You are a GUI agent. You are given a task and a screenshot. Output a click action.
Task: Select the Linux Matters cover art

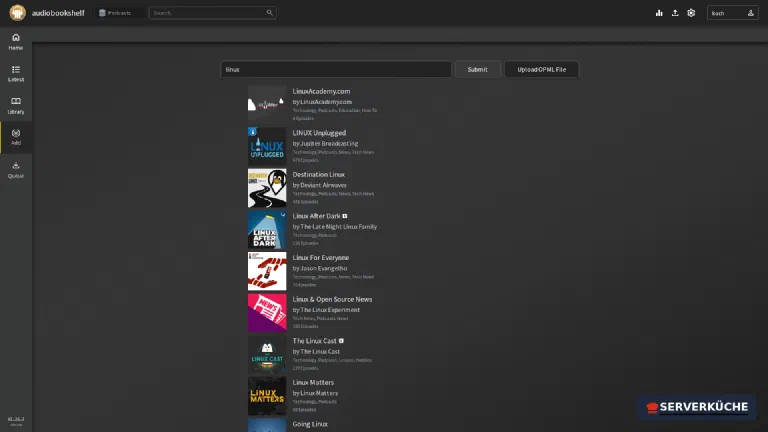[267, 396]
